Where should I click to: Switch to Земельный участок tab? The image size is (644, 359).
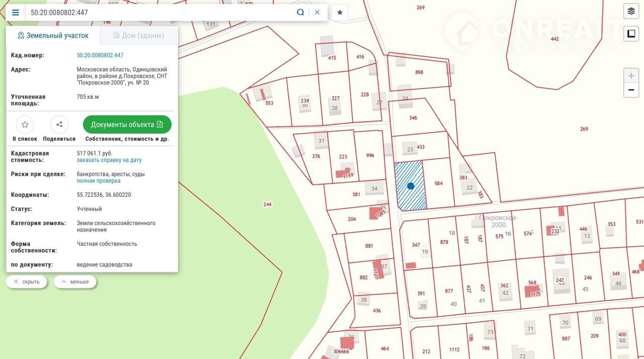[x=53, y=36]
